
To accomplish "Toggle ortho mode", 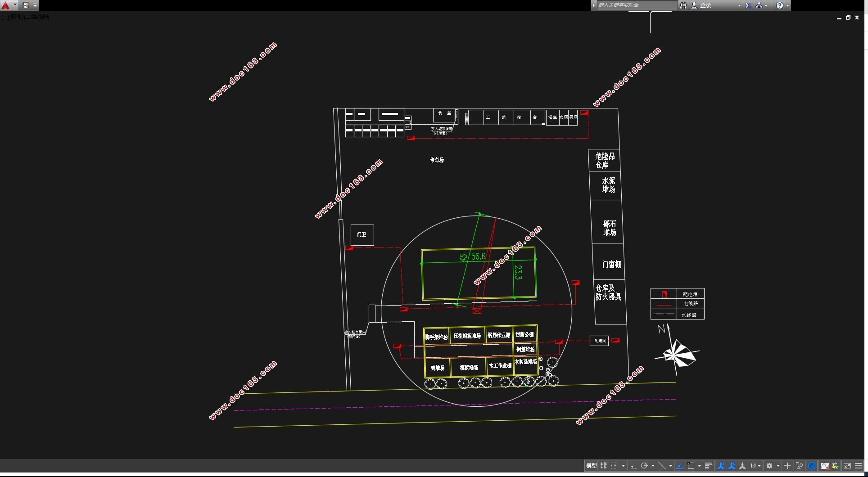I will pyautogui.click(x=633, y=466).
